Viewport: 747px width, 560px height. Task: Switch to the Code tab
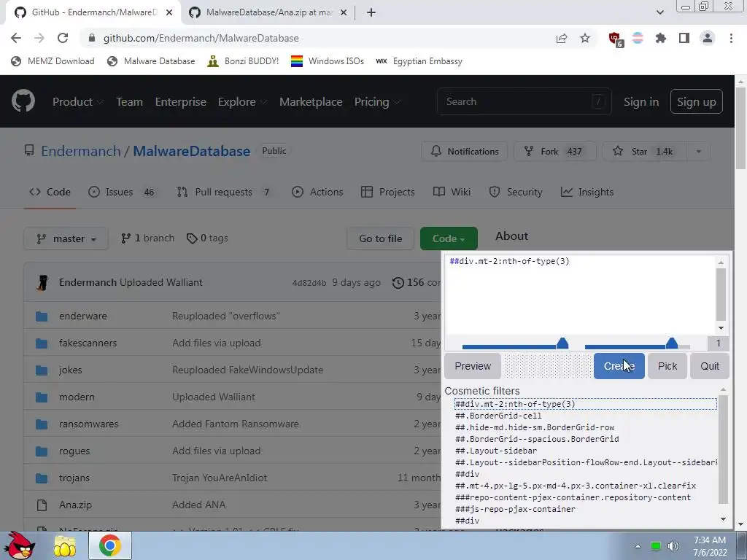50,192
